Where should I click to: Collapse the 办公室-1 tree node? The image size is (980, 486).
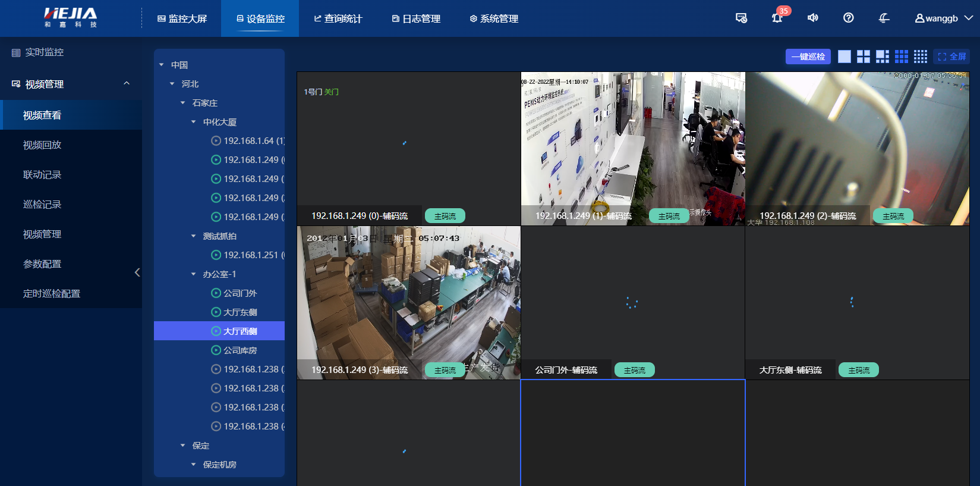tap(193, 274)
